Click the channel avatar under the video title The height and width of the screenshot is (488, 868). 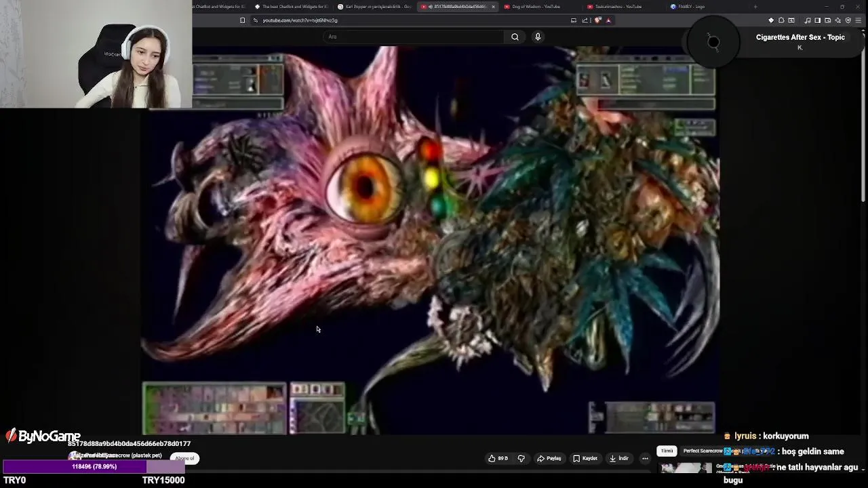tap(73, 455)
